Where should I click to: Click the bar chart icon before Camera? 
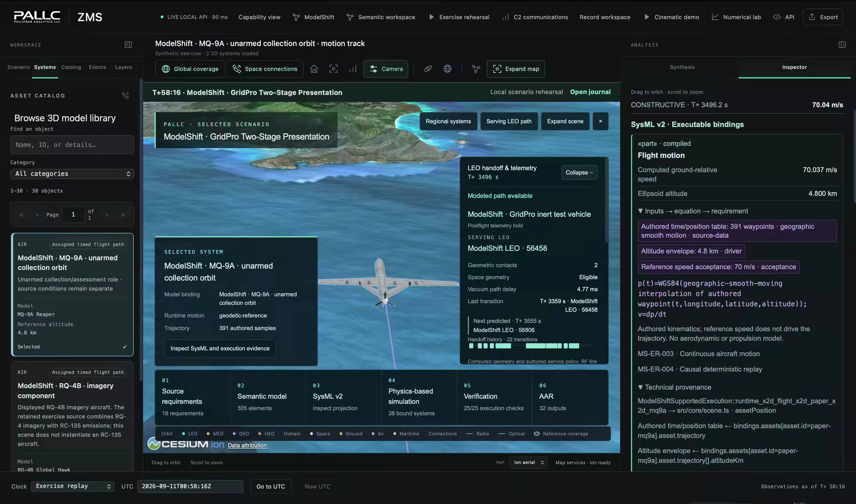point(353,69)
